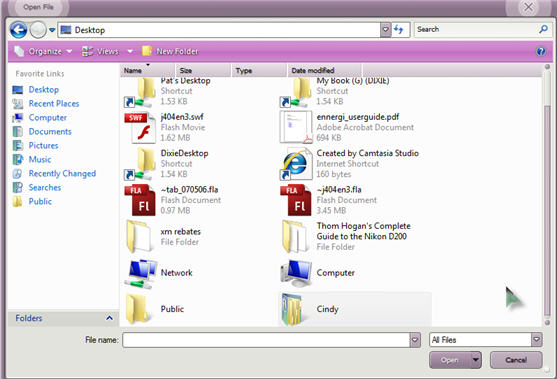Open the Views dropdown arrow
Image resolution: width=557 pixels, height=379 pixels.
click(130, 52)
